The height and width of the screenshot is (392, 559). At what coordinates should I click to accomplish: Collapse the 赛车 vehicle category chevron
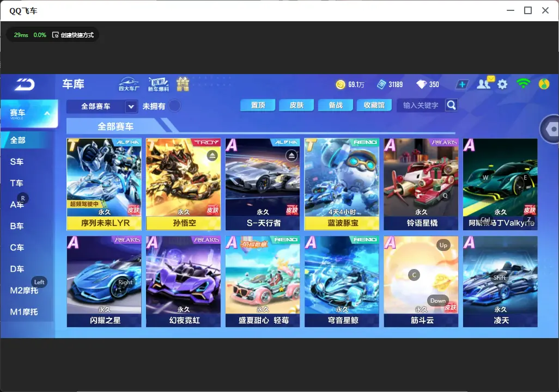(47, 113)
